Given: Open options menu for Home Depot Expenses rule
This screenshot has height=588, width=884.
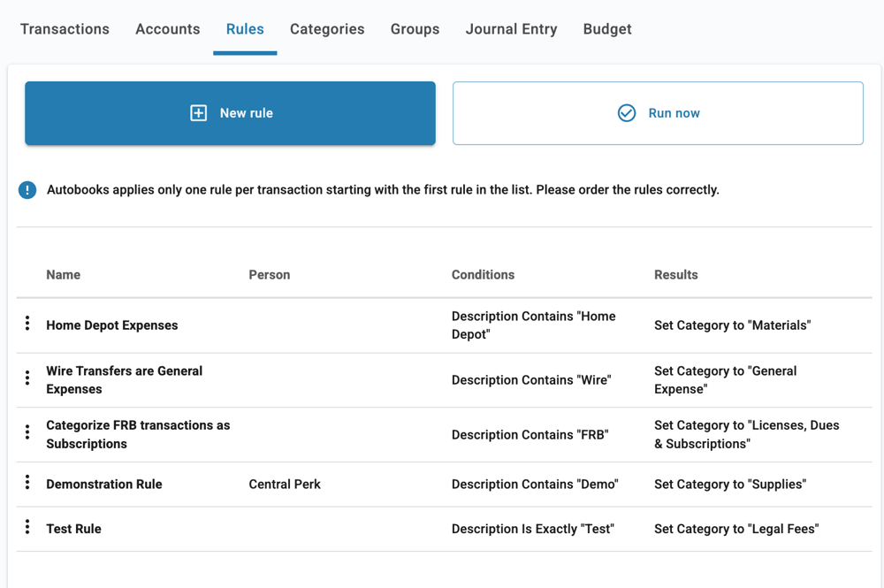Looking at the screenshot, I should click(x=27, y=324).
